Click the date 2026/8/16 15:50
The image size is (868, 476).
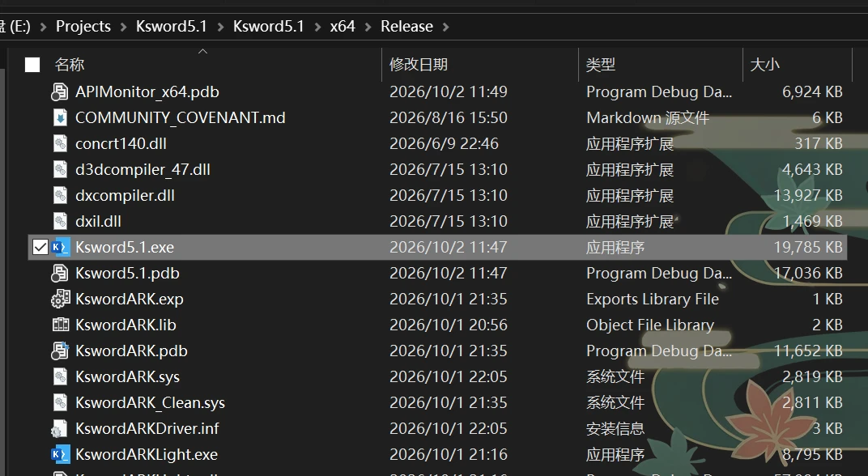(x=449, y=118)
